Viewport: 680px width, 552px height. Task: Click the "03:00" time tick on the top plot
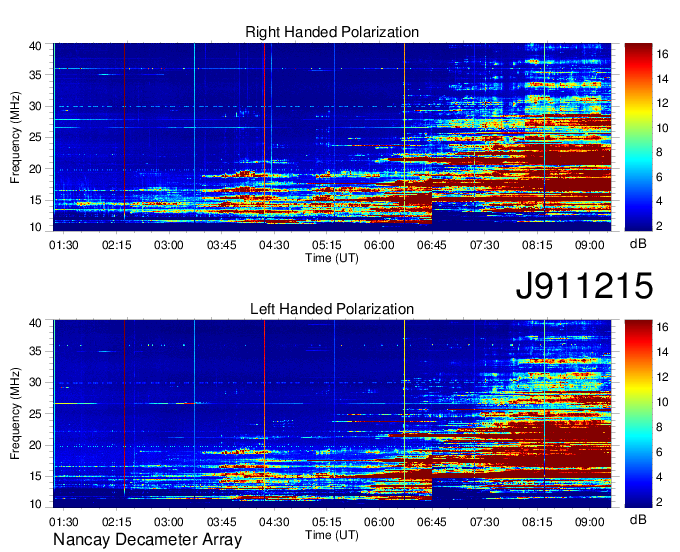[x=169, y=245]
